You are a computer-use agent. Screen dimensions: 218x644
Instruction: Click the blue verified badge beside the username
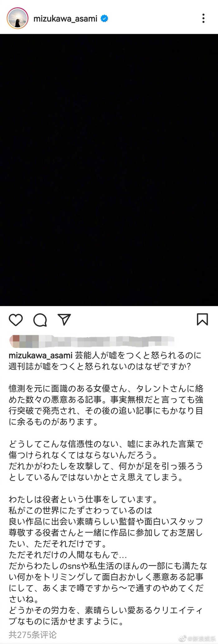point(104,18)
